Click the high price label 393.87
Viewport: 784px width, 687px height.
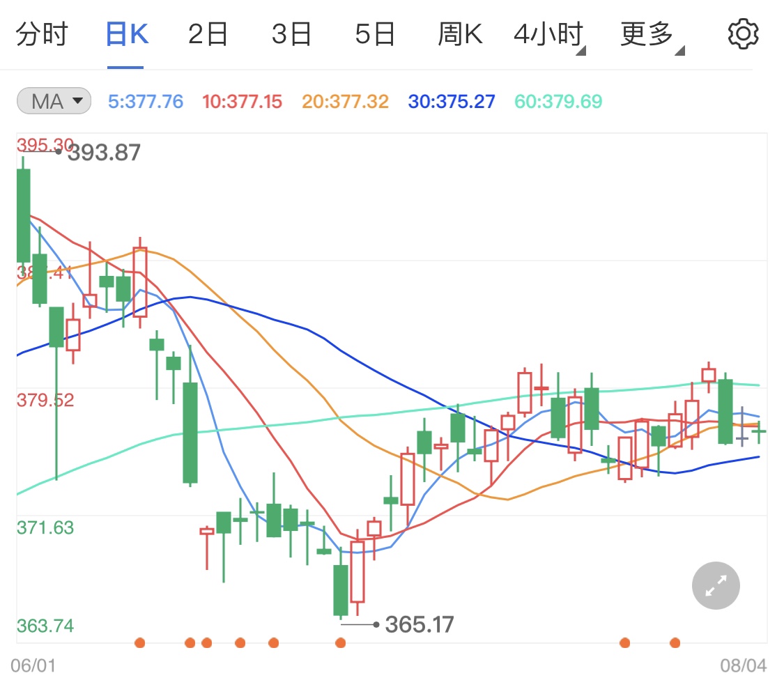point(104,153)
